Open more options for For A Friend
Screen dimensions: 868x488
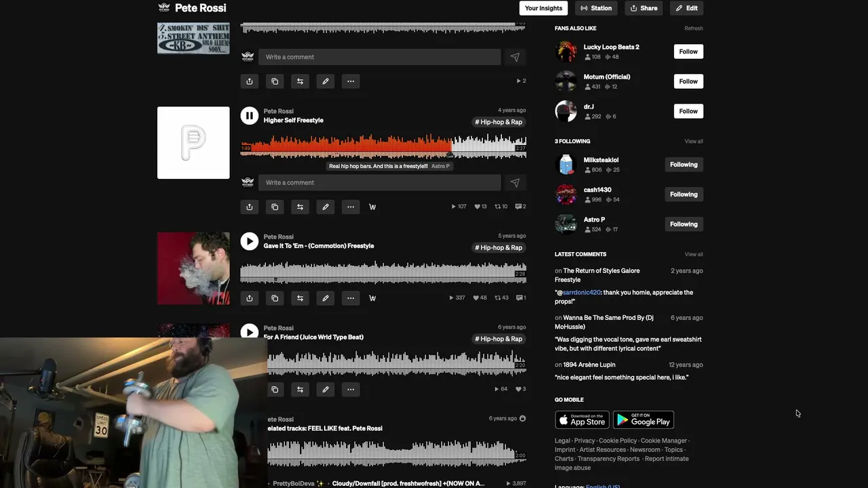pyautogui.click(x=351, y=389)
